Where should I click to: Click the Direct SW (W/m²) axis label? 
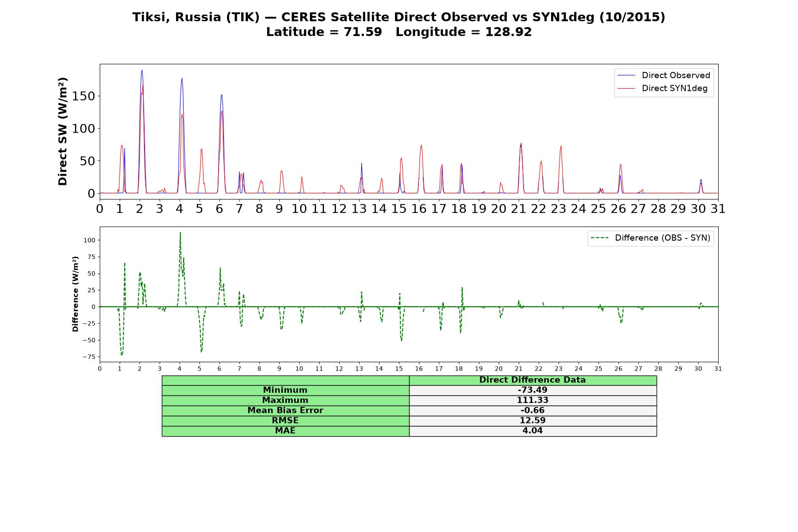coord(63,132)
